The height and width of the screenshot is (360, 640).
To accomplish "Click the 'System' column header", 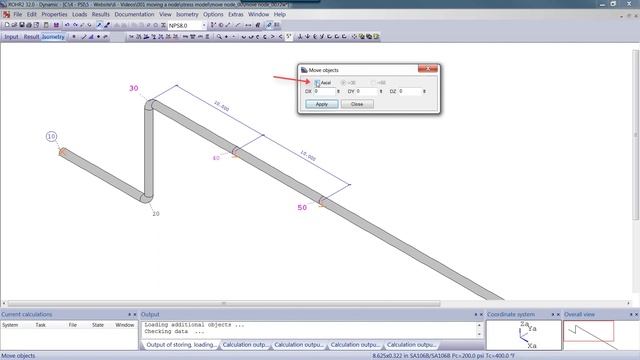I will 10,325.
